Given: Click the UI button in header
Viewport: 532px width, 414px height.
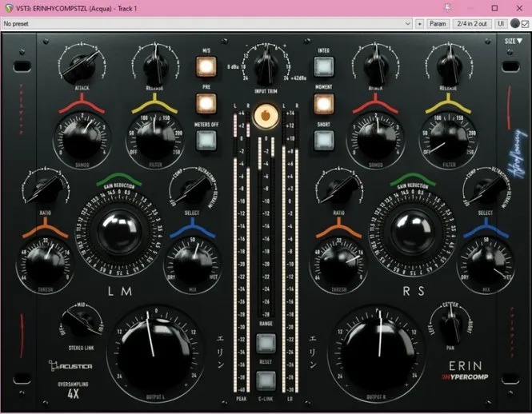Looking at the screenshot, I should click(501, 24).
